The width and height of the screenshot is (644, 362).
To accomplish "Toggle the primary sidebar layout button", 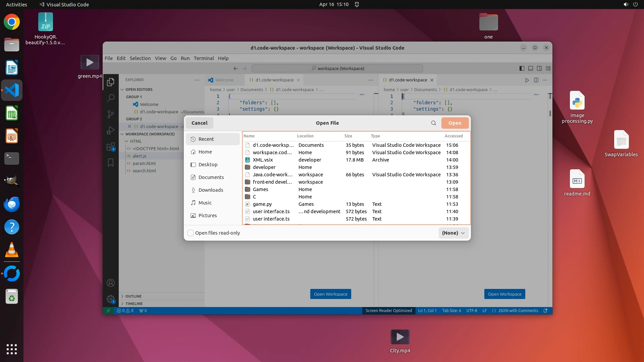I will [522, 68].
